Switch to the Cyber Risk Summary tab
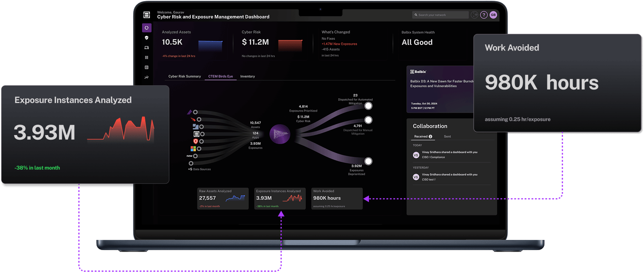 tap(185, 76)
